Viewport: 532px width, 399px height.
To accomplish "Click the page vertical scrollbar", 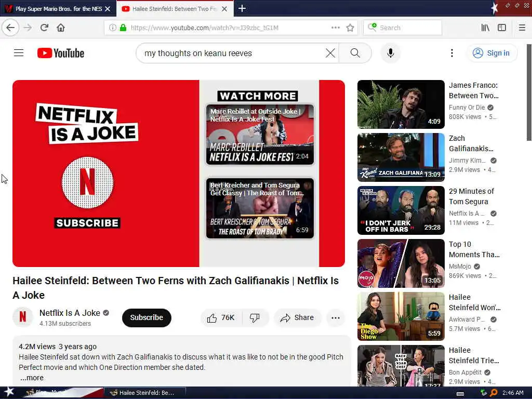I will [529, 92].
